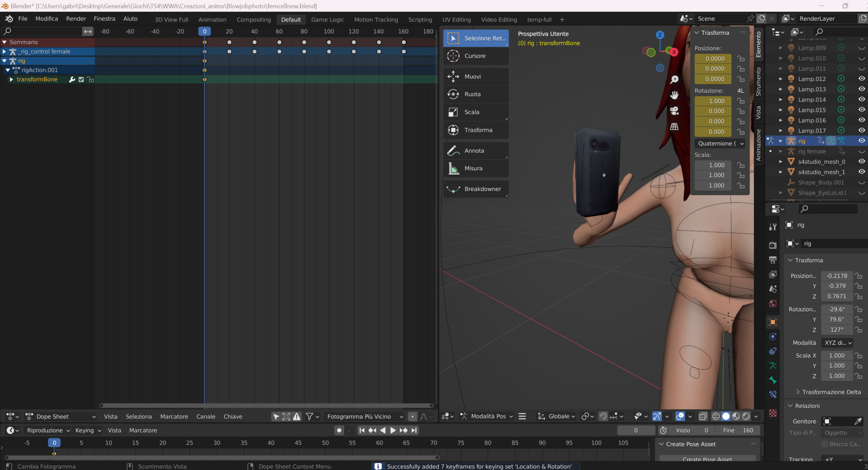868x470 pixels.
Task: Open the Render properties tab icon
Action: (773, 245)
